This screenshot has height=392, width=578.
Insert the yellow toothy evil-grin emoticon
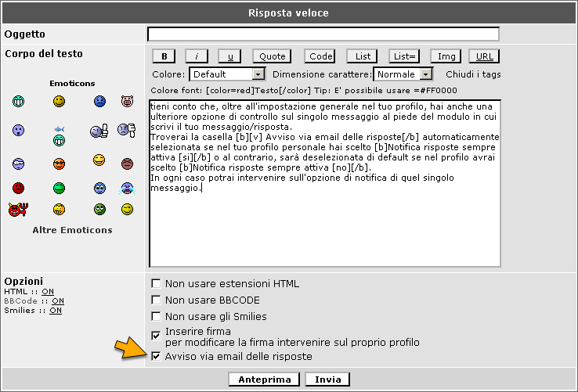59,209
